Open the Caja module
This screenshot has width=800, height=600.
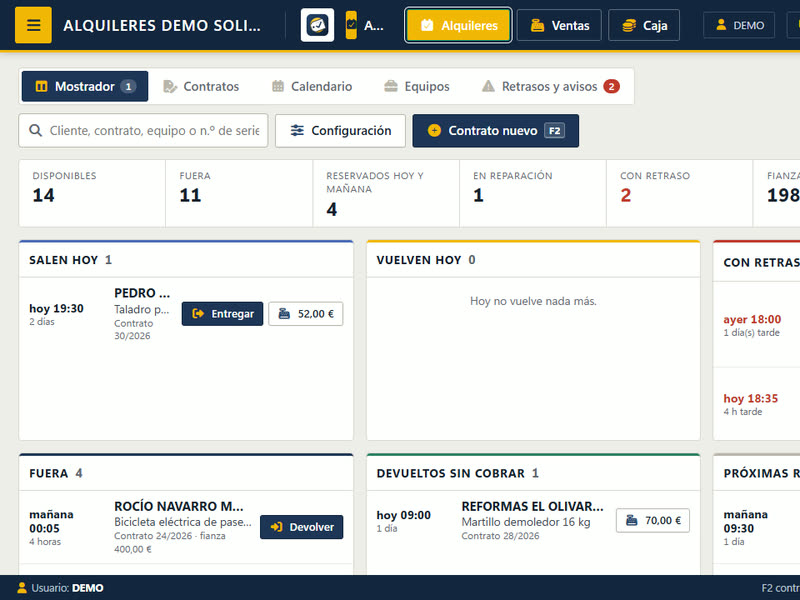tap(644, 25)
